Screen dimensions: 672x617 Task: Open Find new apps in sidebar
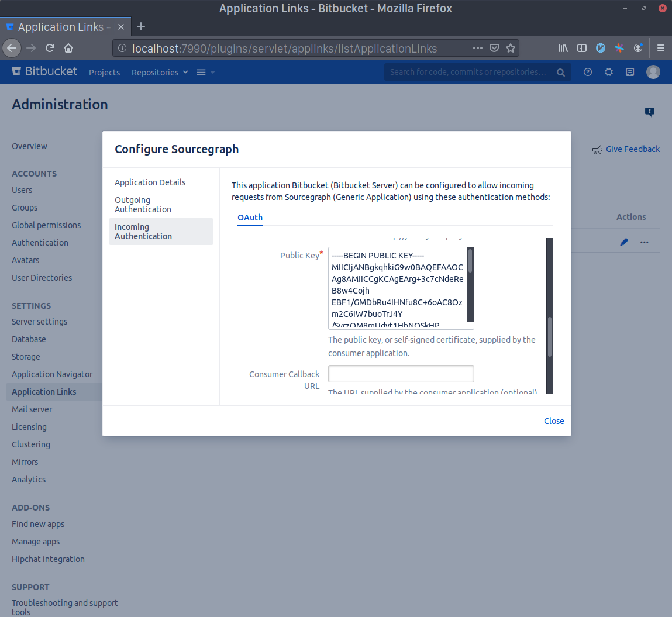(38, 524)
